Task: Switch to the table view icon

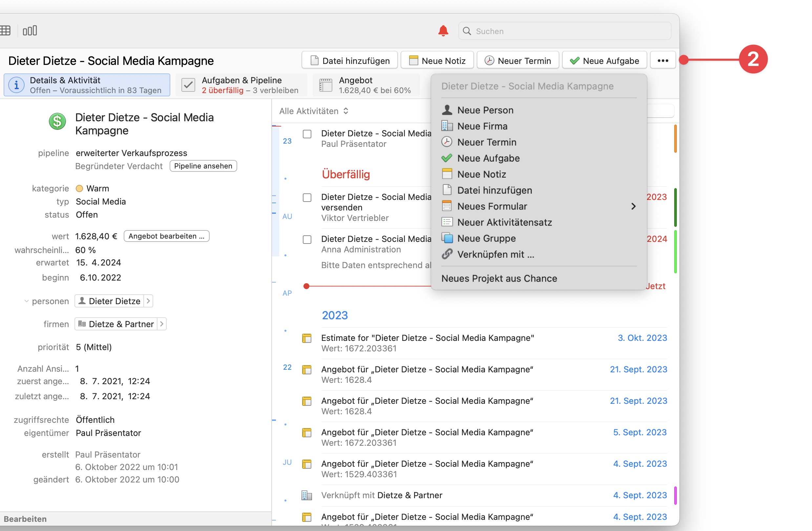Action: (x=5, y=31)
